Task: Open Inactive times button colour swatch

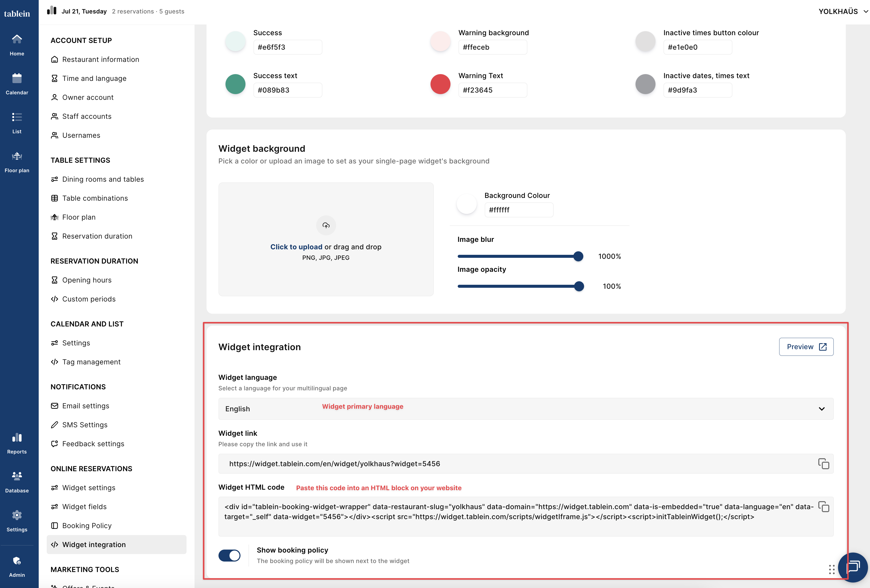Action: tap(646, 41)
